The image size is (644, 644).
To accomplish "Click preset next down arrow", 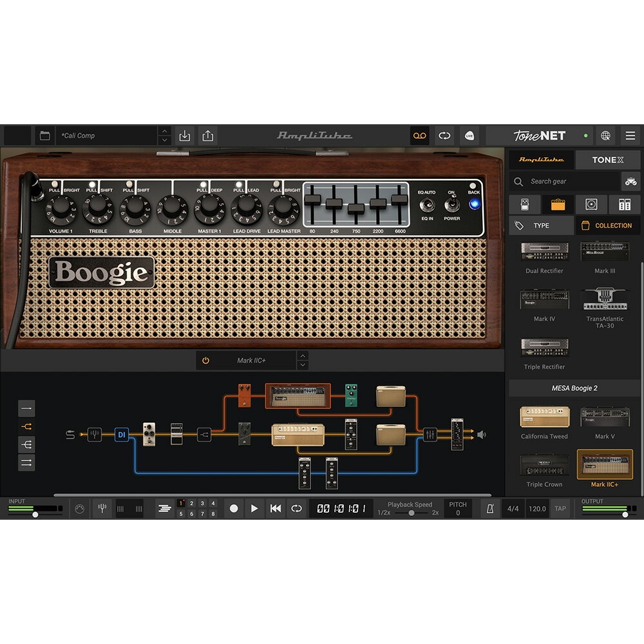I will [x=164, y=140].
